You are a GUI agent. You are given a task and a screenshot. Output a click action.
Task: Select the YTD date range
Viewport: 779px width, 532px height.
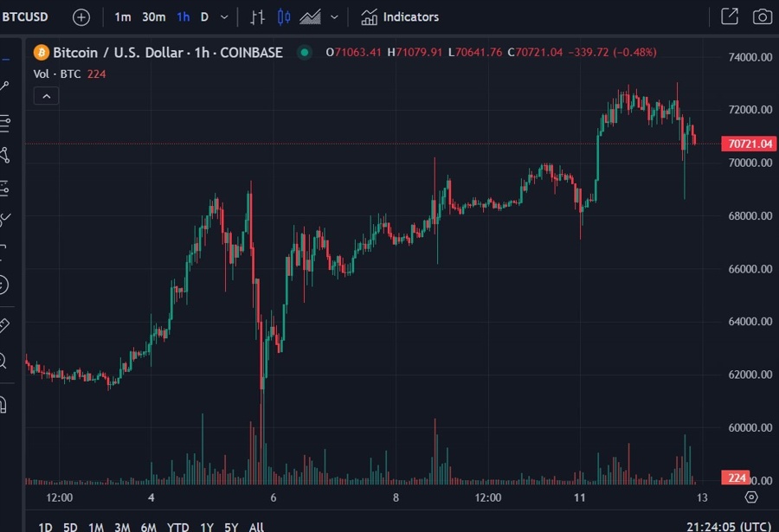(177, 527)
